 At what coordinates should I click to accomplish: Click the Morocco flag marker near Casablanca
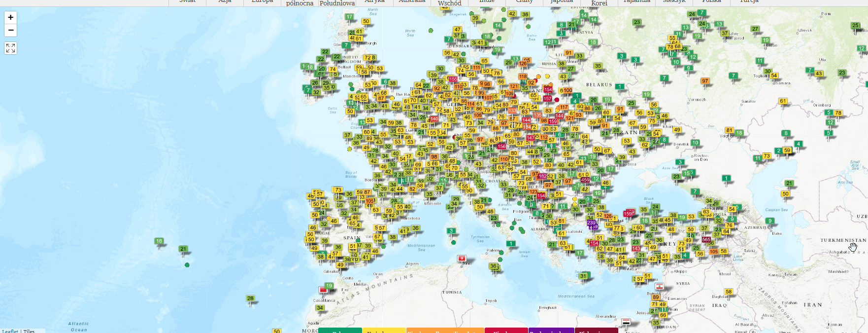[323, 290]
